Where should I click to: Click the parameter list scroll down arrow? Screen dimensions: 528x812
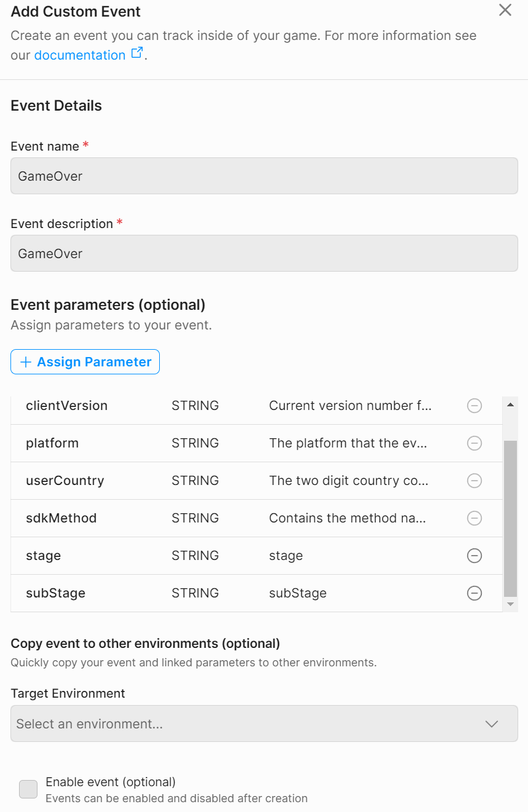510,605
